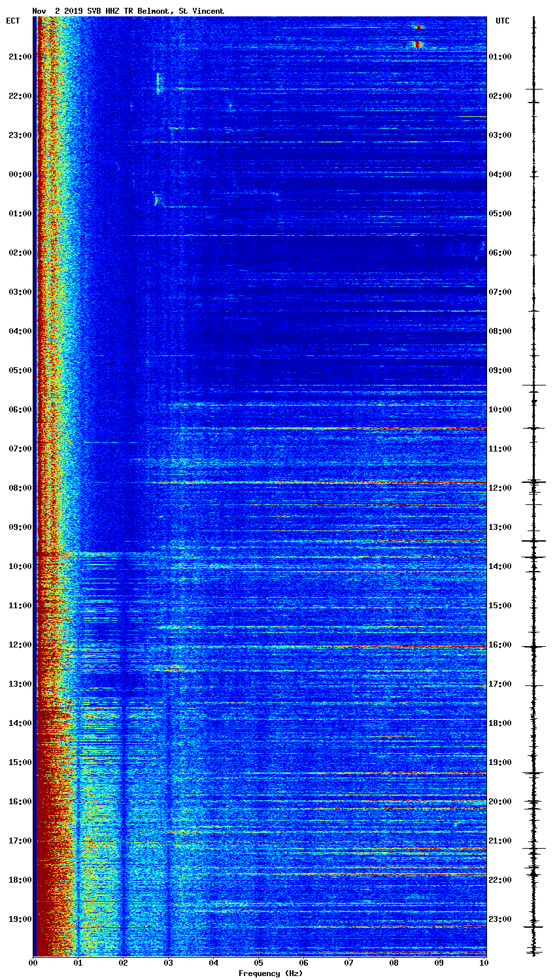557x980 pixels.
Task: Click frequency tick label '03'
Action: [x=168, y=963]
